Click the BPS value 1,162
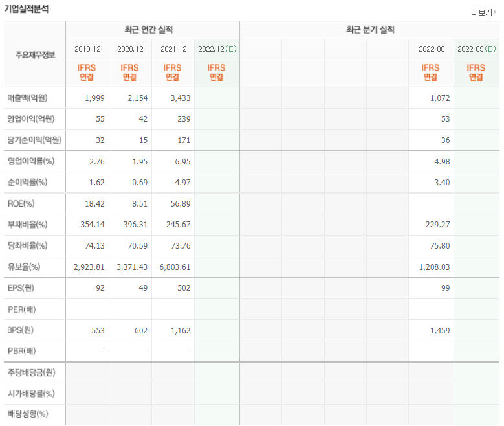The height and width of the screenshot is (426, 504). tap(181, 330)
